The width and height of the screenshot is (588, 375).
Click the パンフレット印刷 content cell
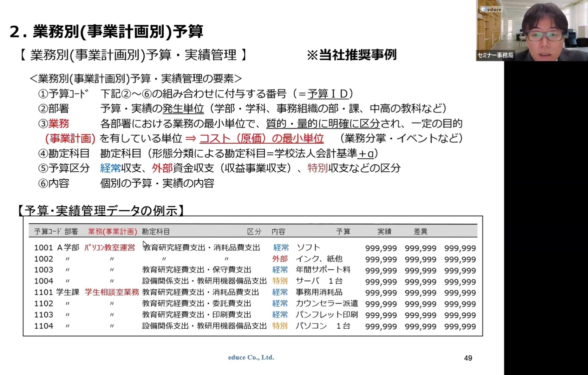click(327, 315)
